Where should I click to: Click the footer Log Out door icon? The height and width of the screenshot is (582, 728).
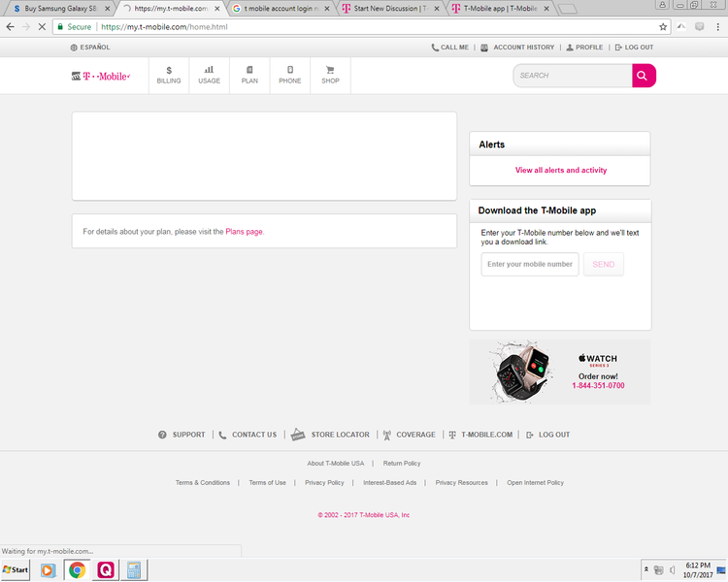[530, 435]
